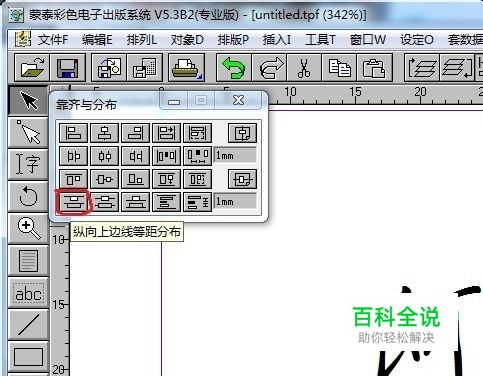Click fifth icon in first align row

tap(198, 133)
